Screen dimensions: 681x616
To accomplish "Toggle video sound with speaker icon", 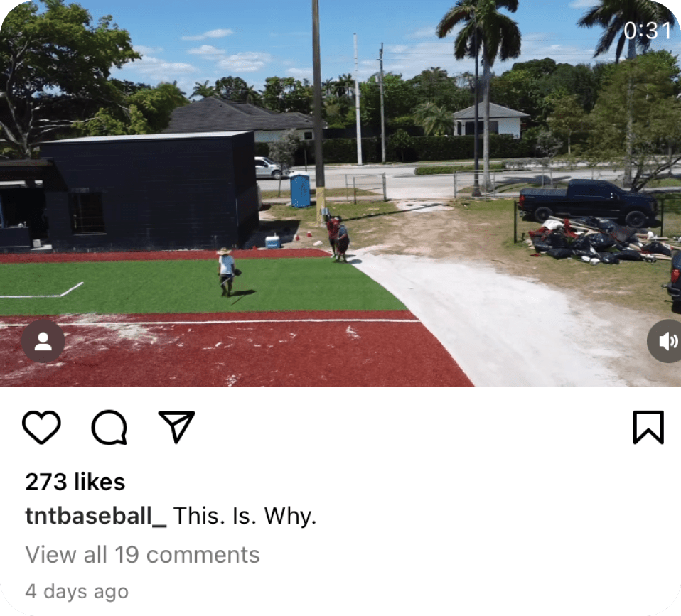I will (x=665, y=341).
